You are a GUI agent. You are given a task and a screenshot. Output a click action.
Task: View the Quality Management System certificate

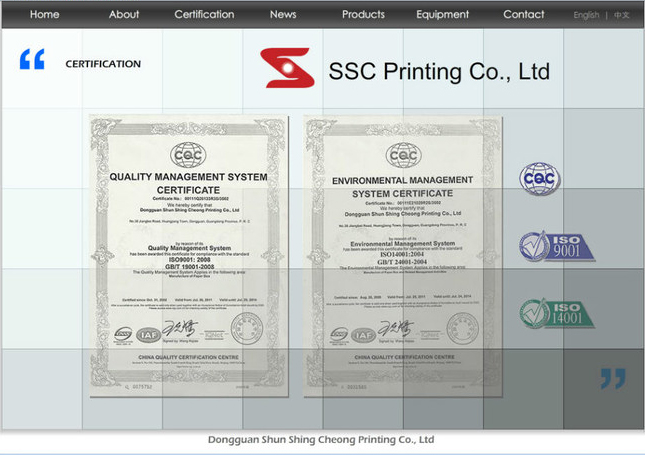[x=188, y=255]
